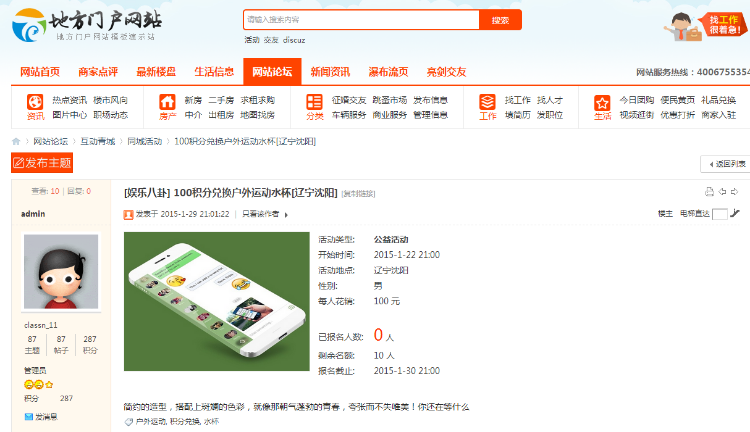Open the 二手房 link
This screenshot has height=432, width=750.
tap(221, 100)
